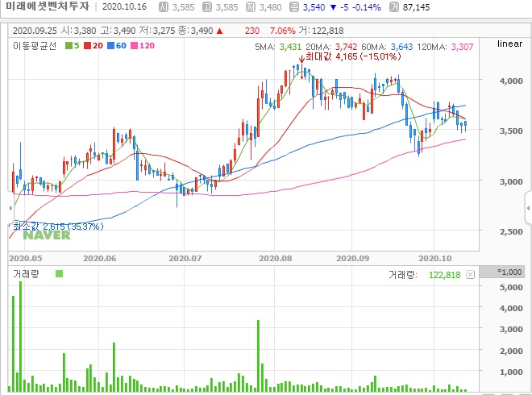
Task: Switch the linear scale label
Action: [510, 44]
